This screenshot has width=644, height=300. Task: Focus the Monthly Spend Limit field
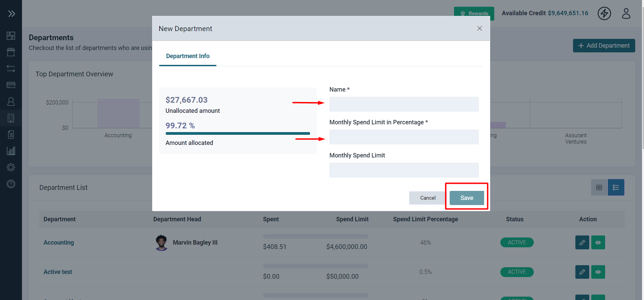tap(404, 170)
